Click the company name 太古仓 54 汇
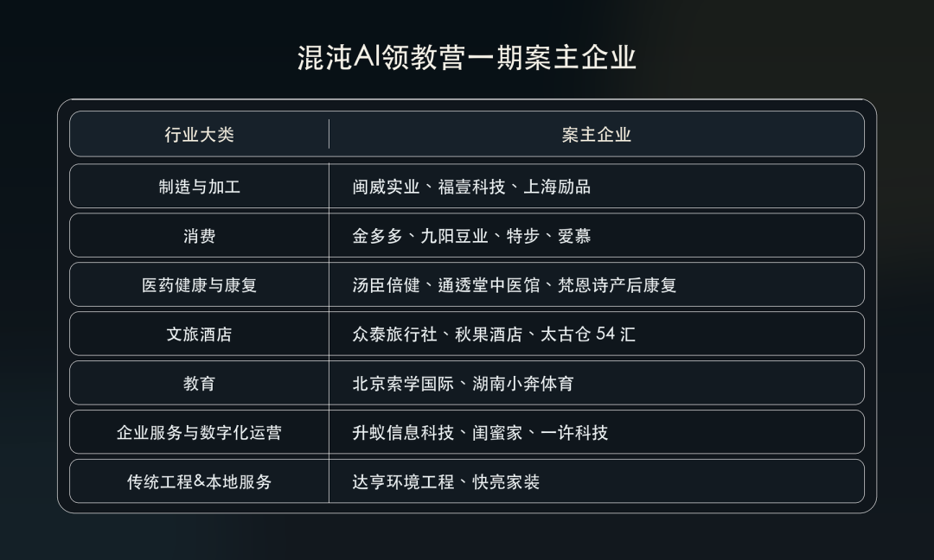This screenshot has height=560, width=934. [588, 334]
